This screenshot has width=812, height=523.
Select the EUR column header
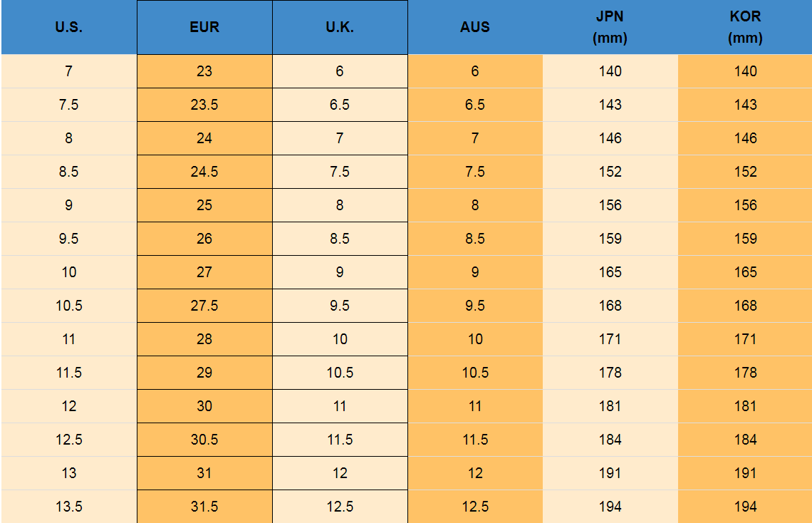[x=204, y=28]
